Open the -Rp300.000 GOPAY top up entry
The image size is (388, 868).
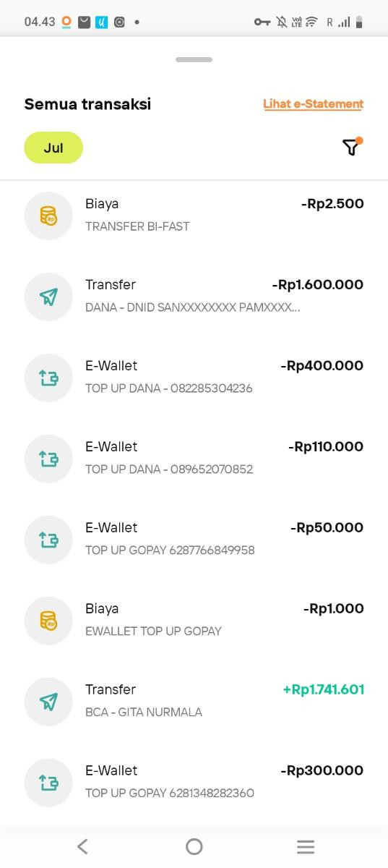point(194,783)
